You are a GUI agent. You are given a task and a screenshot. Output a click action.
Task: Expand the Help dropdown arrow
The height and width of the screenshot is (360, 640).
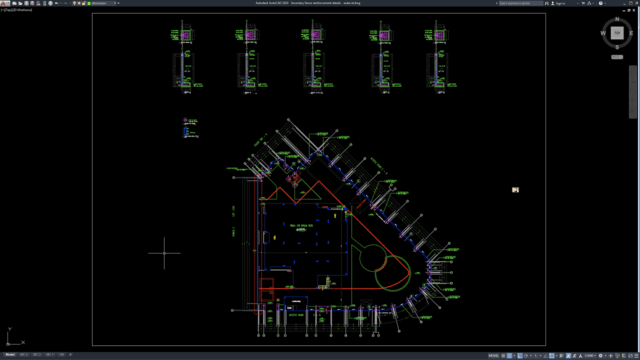[605, 3]
